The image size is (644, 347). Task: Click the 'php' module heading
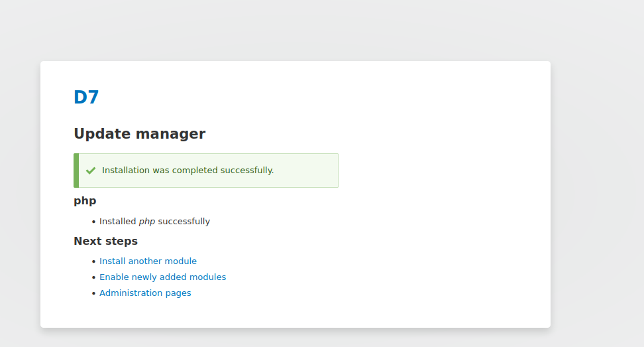[85, 201]
